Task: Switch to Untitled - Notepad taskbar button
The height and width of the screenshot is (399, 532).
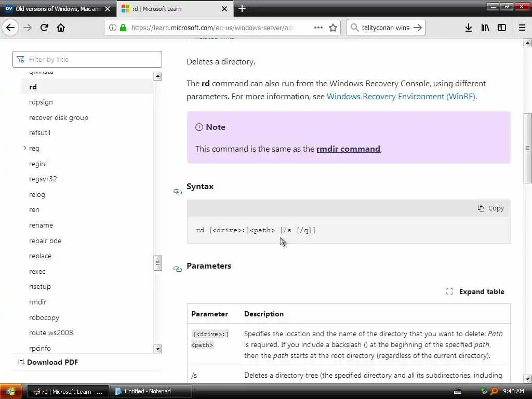Action: tap(151, 391)
